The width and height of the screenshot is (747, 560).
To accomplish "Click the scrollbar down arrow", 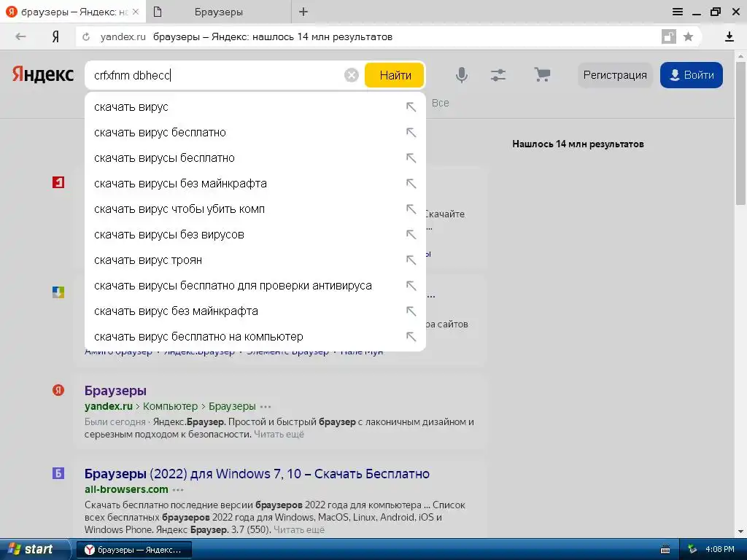I will (741, 532).
